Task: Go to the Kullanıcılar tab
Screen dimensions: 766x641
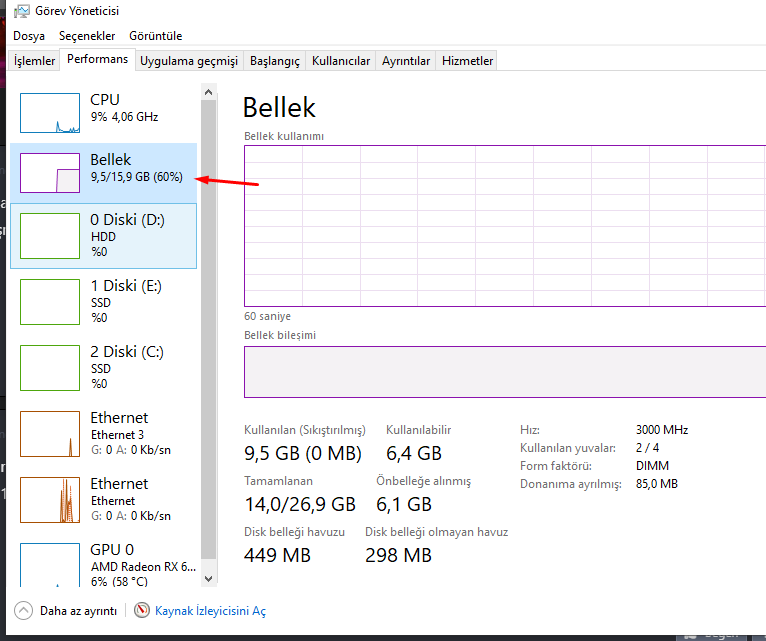Action: point(340,61)
